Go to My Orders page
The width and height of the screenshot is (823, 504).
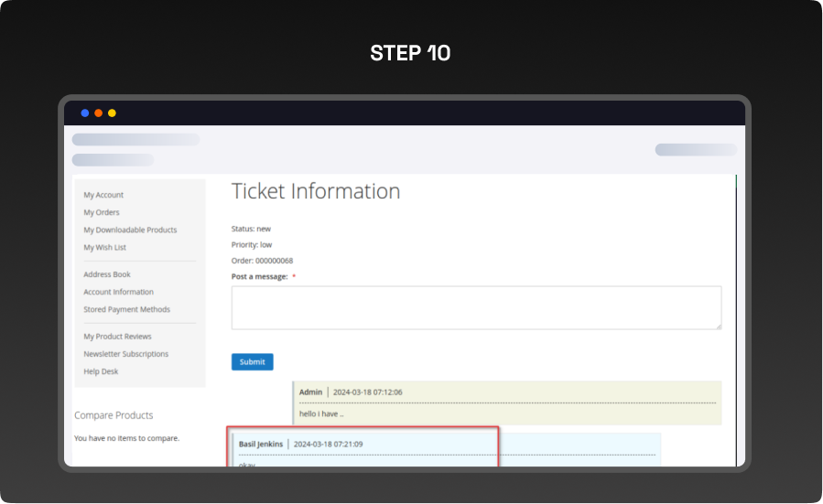102,212
